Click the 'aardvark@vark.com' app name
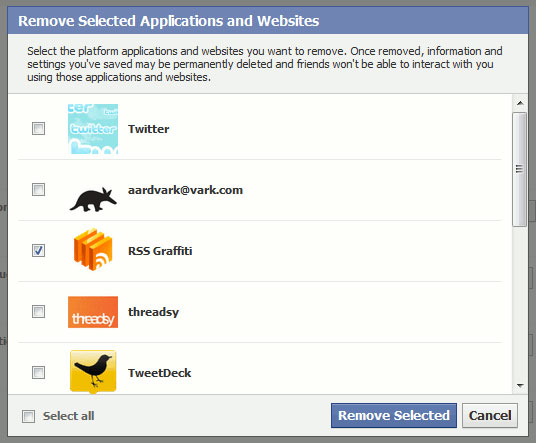536x443 pixels. pyautogui.click(x=185, y=190)
